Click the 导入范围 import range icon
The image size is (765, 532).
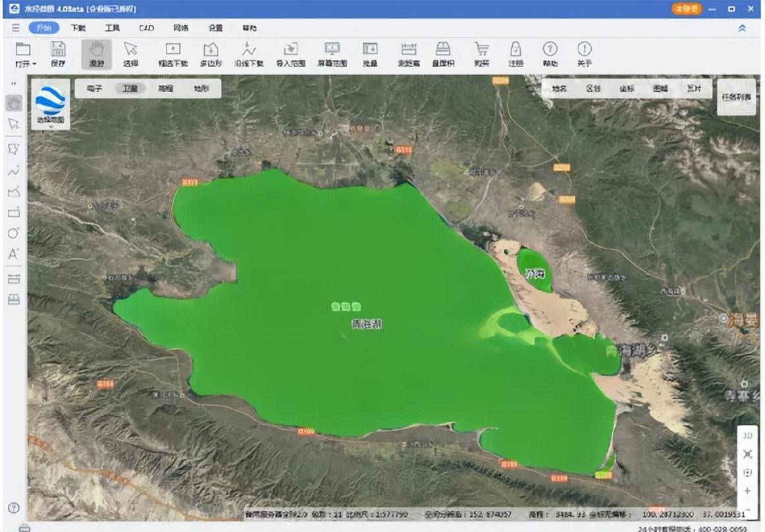290,54
